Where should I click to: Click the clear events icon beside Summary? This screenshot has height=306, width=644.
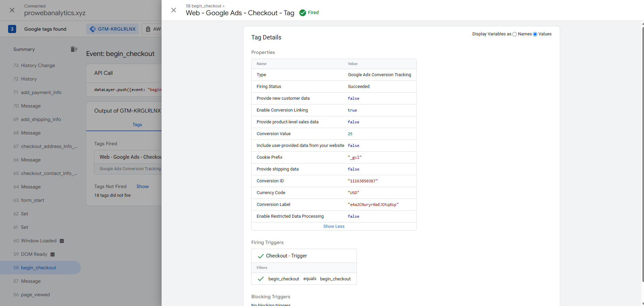(x=74, y=49)
